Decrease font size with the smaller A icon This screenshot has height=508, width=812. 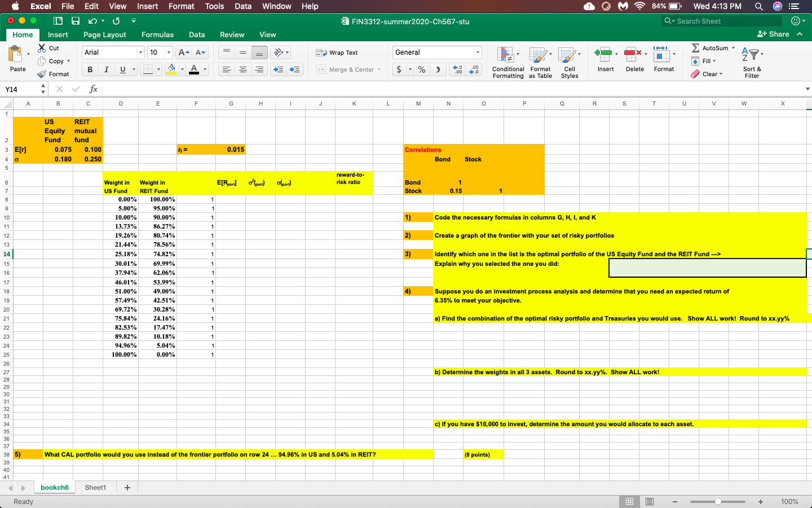[x=200, y=52]
